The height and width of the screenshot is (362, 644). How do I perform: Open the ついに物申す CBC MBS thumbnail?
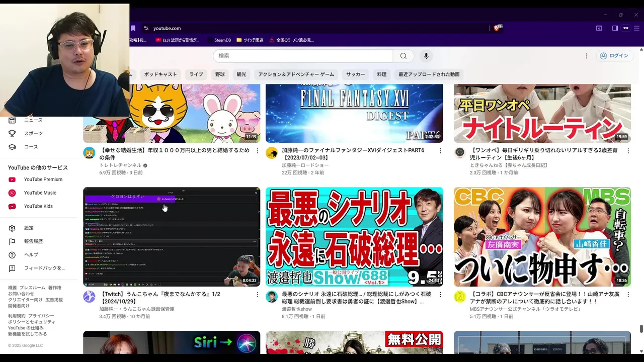click(542, 237)
